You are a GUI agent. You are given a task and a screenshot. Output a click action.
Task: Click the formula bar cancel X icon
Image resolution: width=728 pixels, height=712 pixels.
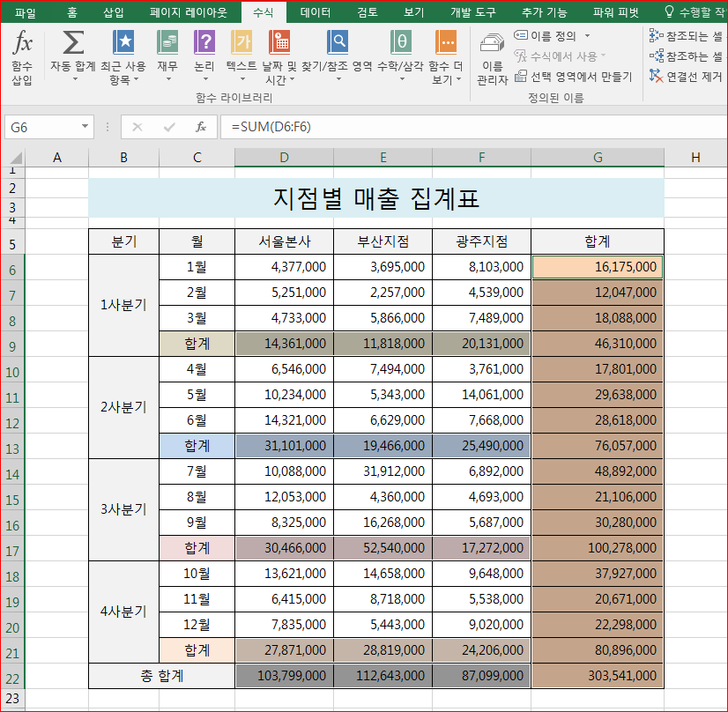tap(137, 127)
